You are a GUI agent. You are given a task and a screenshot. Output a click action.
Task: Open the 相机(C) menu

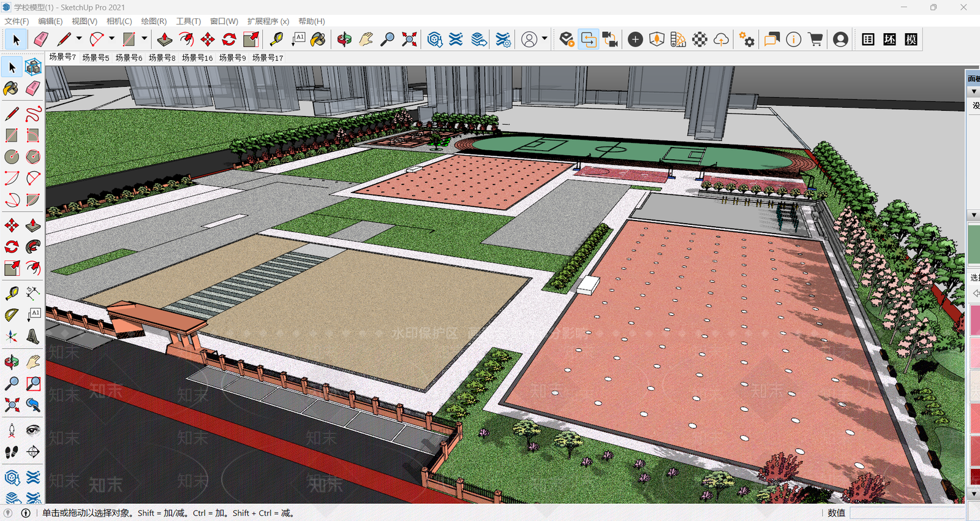click(119, 21)
